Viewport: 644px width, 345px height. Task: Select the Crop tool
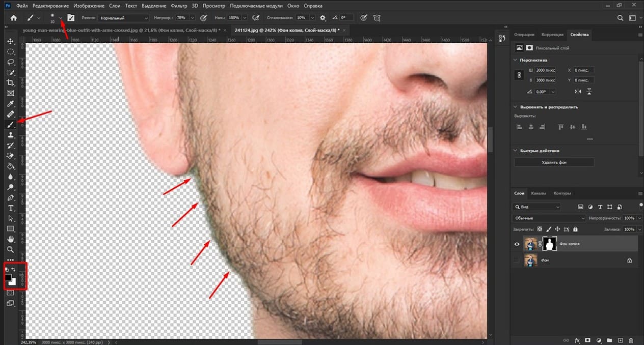coord(10,83)
